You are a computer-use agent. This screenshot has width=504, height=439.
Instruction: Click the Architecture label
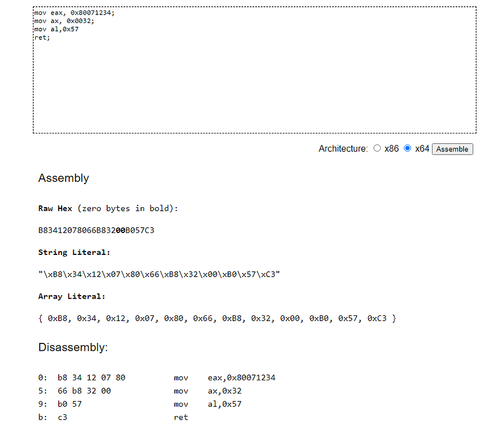pos(343,148)
